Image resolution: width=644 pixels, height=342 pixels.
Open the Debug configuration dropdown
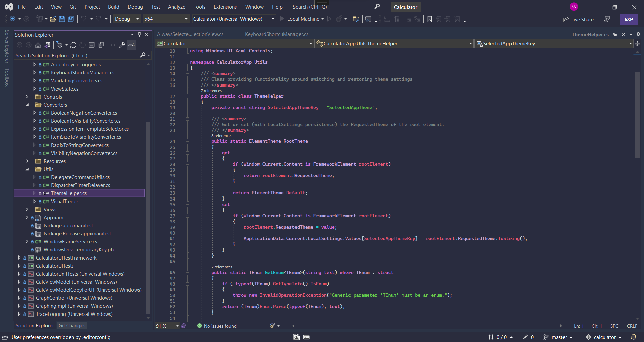(127, 19)
